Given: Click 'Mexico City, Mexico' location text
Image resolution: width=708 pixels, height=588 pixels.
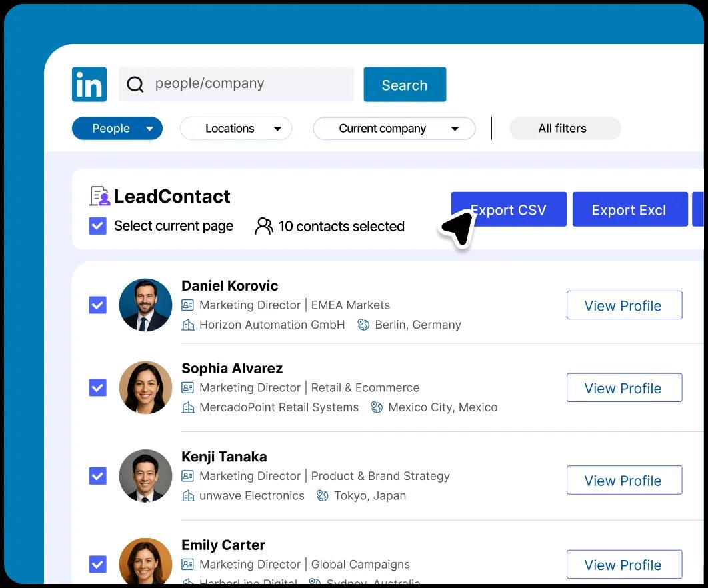Looking at the screenshot, I should point(443,407).
